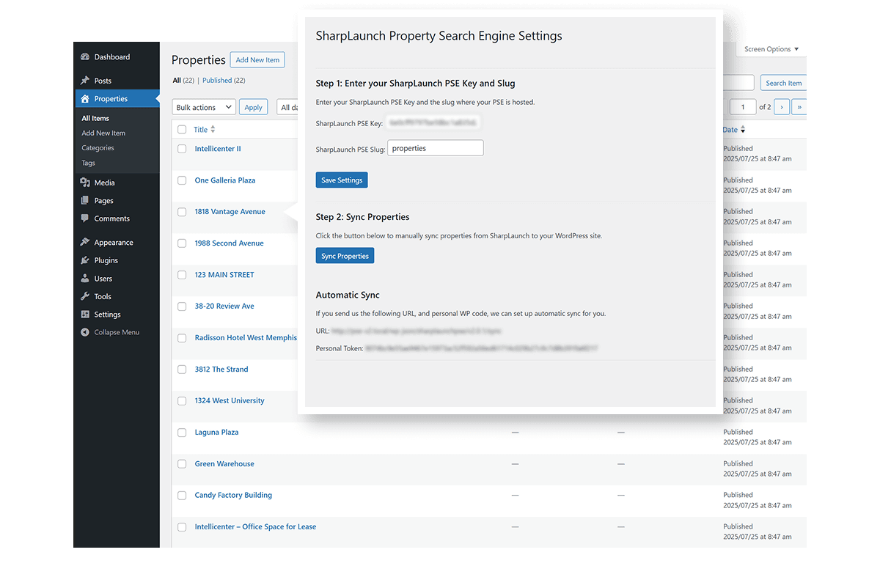
Task: Open Radisson Hotel West Memphis property
Action: click(246, 338)
